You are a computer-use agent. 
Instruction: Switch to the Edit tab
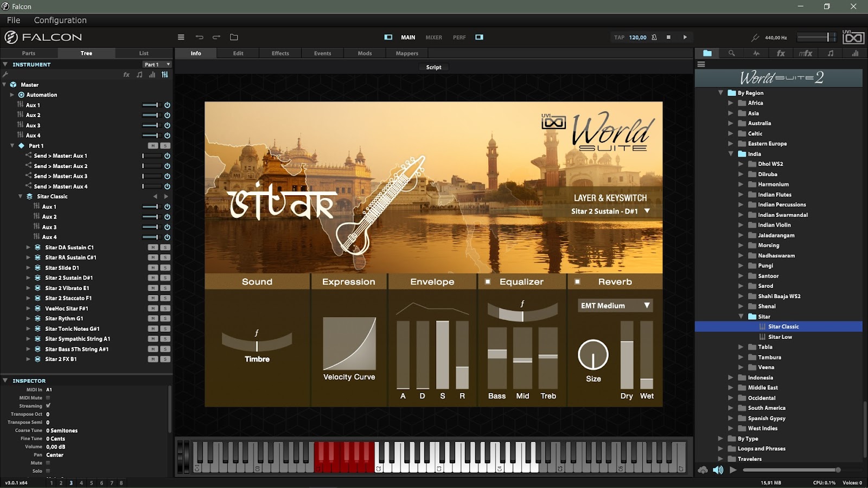coord(238,53)
